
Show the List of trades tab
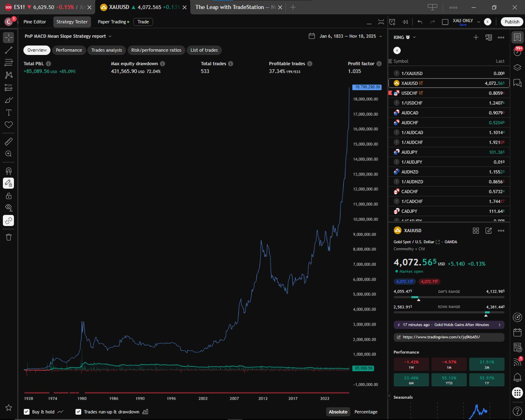(x=204, y=50)
